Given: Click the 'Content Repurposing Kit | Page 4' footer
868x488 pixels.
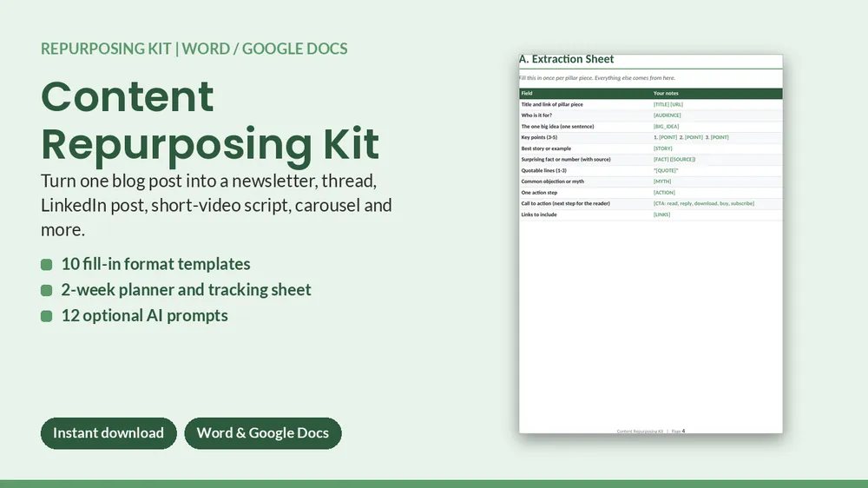Looking at the screenshot, I should coord(650,431).
